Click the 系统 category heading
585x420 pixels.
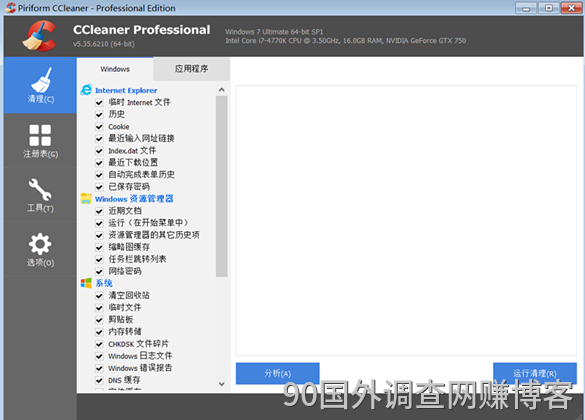(x=104, y=283)
